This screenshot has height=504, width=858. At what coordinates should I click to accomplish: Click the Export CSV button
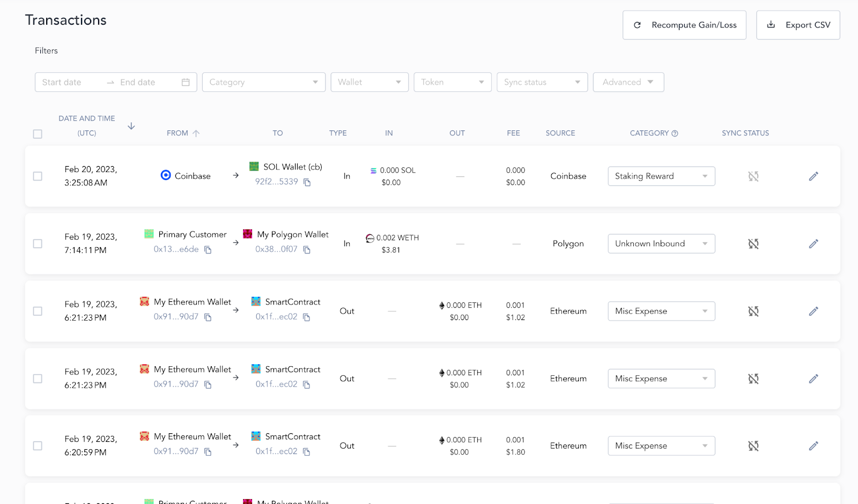click(797, 25)
